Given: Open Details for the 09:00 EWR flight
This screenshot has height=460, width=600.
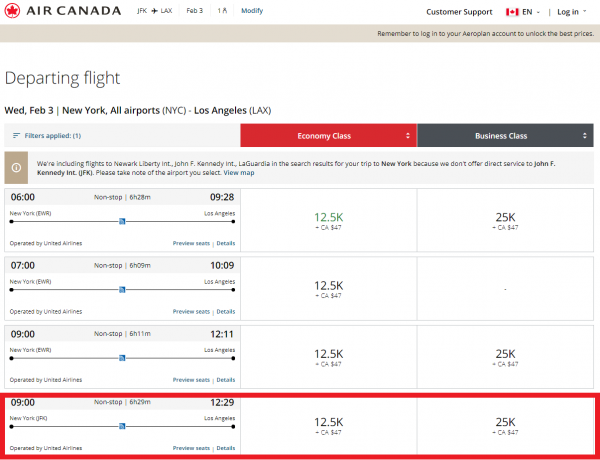Looking at the screenshot, I should click(226, 379).
